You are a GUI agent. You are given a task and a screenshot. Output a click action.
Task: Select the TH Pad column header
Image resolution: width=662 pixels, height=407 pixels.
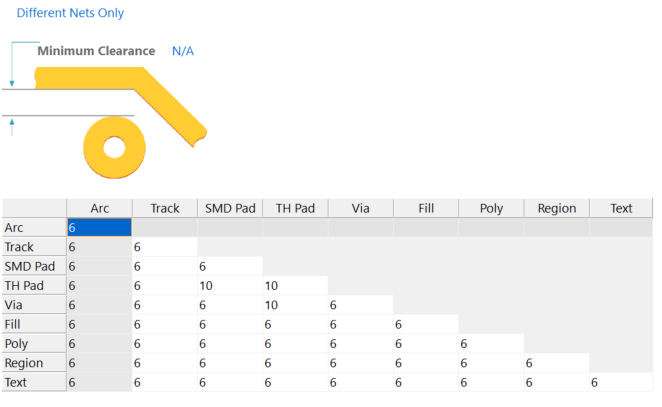point(296,208)
